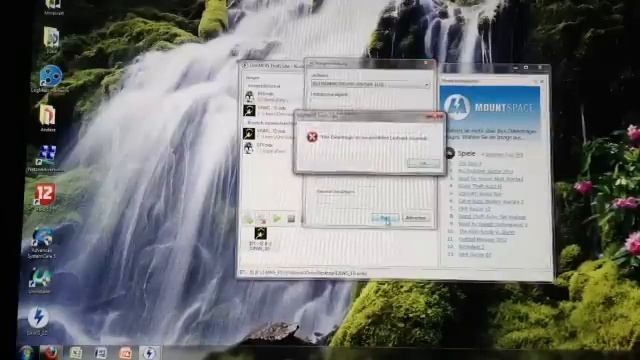
Task: Open the Football Manager 2012 link
Action: (482, 240)
